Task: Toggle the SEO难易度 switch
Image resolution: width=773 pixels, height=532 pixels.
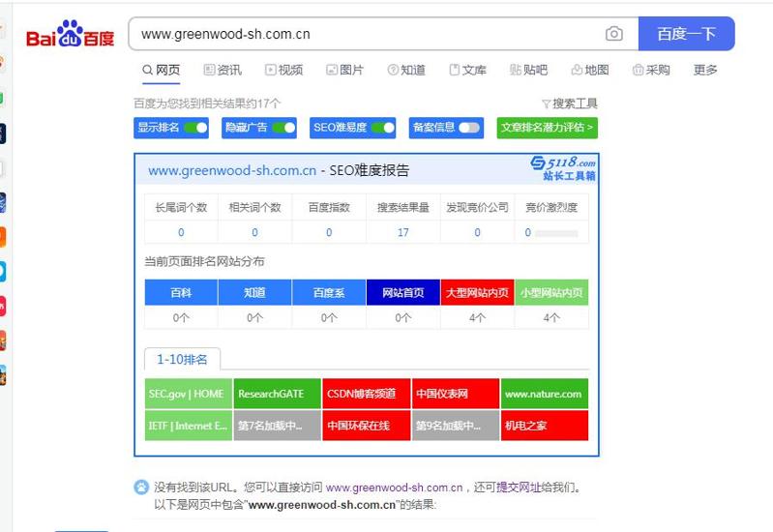Action: click(383, 128)
